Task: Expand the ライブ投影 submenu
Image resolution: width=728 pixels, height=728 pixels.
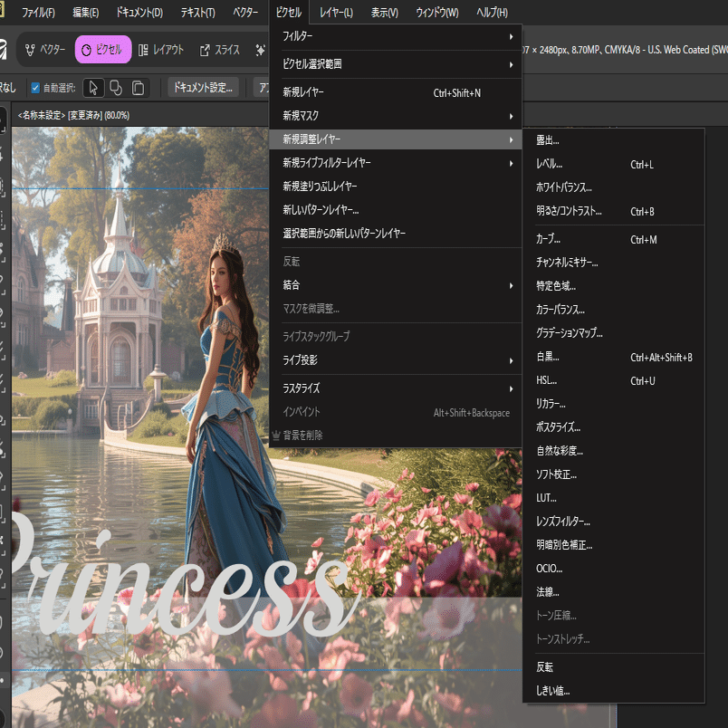Action: tap(396, 360)
